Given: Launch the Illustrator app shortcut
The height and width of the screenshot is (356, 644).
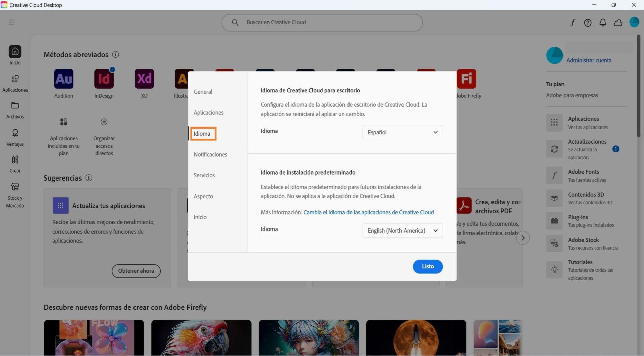Looking at the screenshot, I should pos(181,79).
